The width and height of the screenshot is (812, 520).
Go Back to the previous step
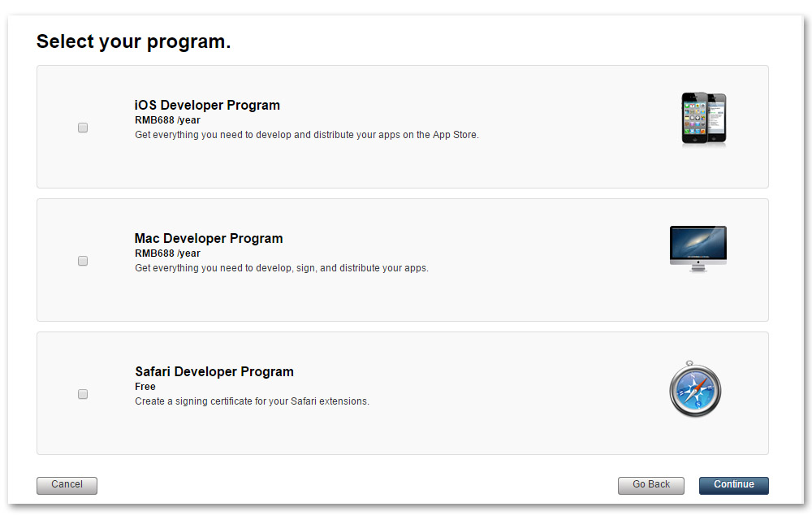coord(651,485)
